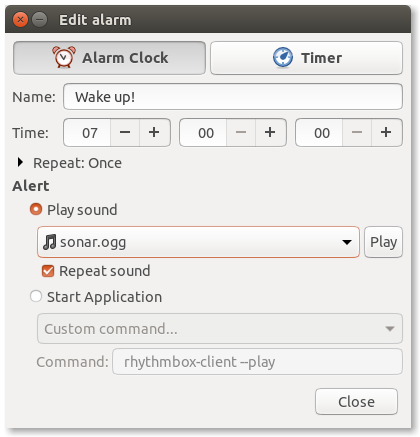Switch to the Timer tab

click(306, 58)
